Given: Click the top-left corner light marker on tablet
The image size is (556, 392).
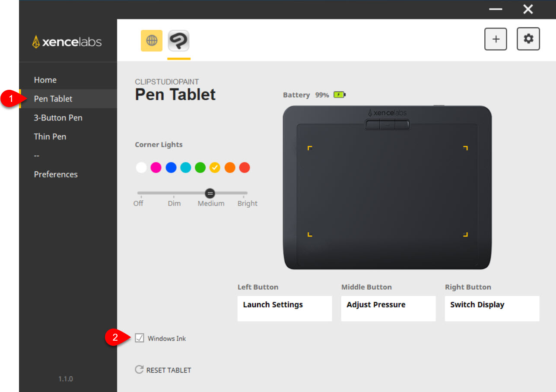Looking at the screenshot, I should click(x=310, y=148).
